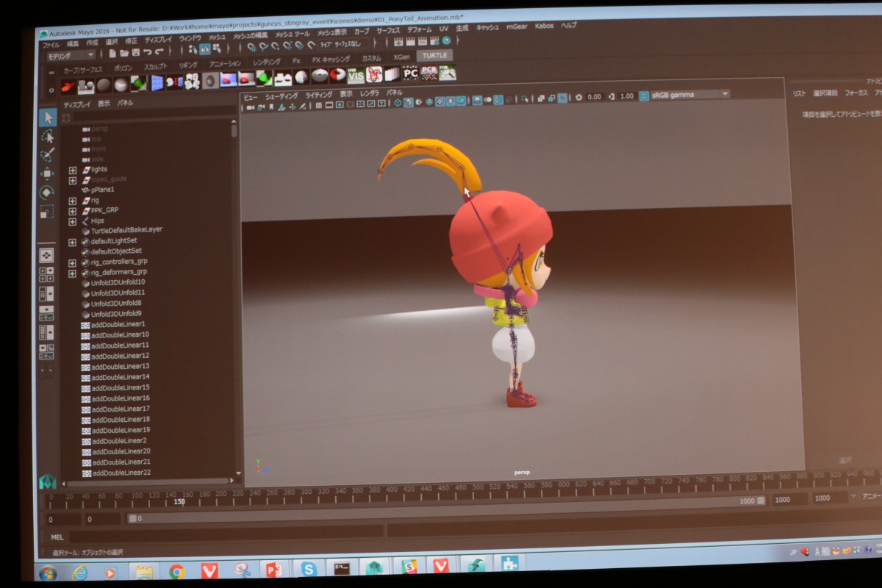Select the arrow Select tool in toolbox
The height and width of the screenshot is (588, 882).
coord(48,118)
